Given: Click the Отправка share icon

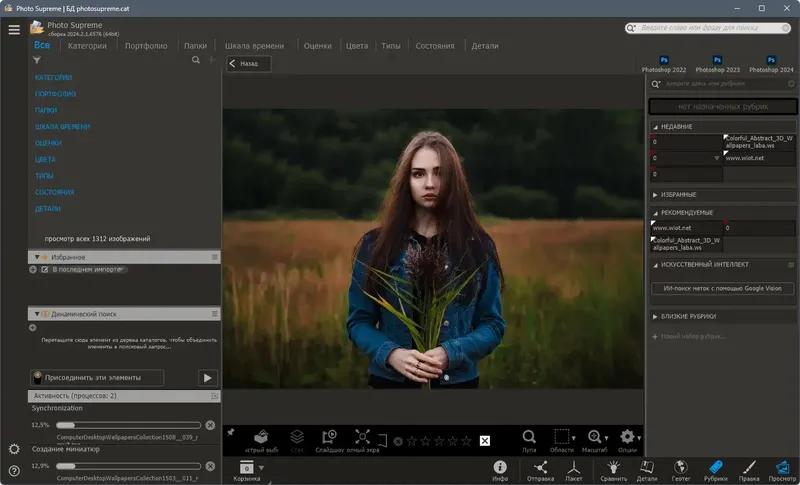Looking at the screenshot, I should tap(538, 468).
